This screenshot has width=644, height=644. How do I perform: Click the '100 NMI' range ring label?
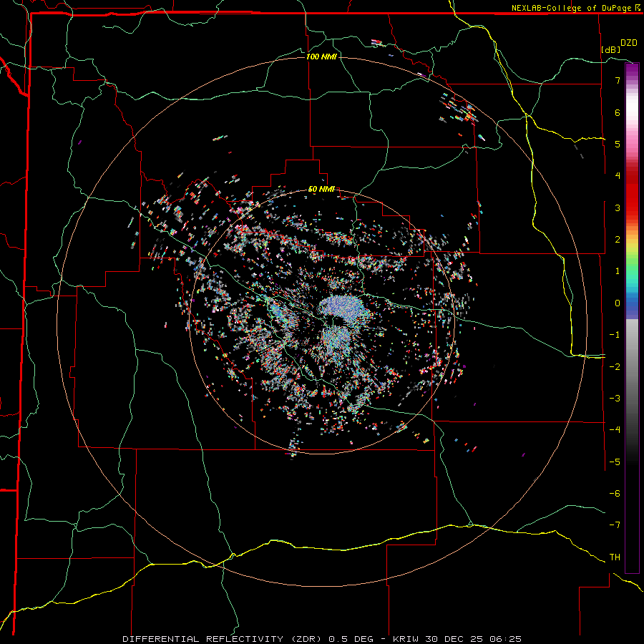(x=321, y=57)
